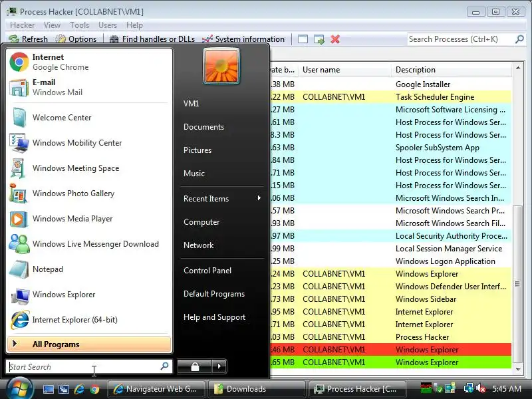
Task: Open Process Hacker Options
Action: [76, 39]
